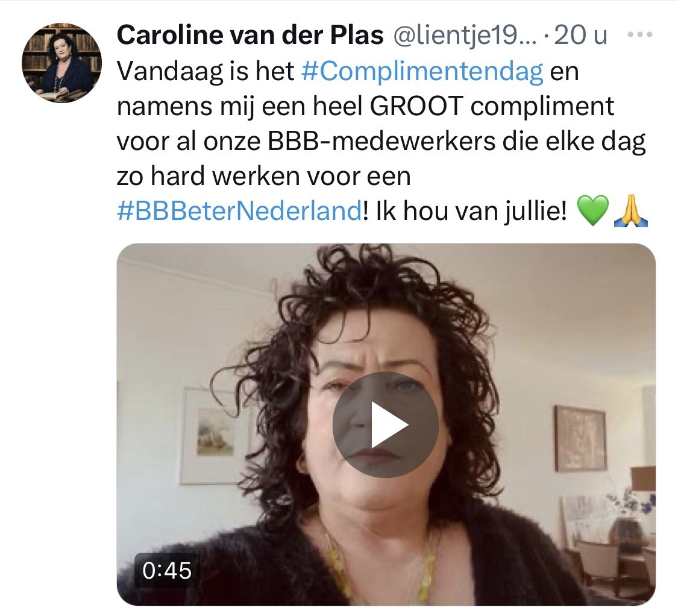Click the text 'Ik hou van jullie!'
The image size is (678, 616).
tap(471, 211)
